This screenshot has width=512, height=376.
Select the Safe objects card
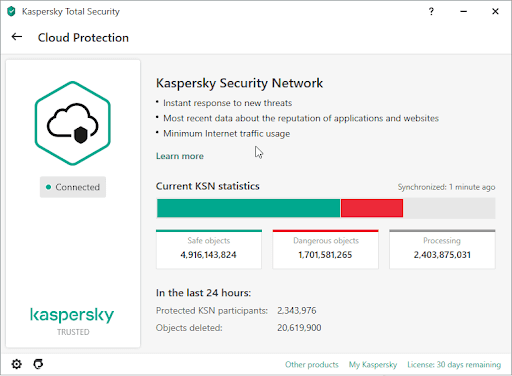[x=209, y=249]
